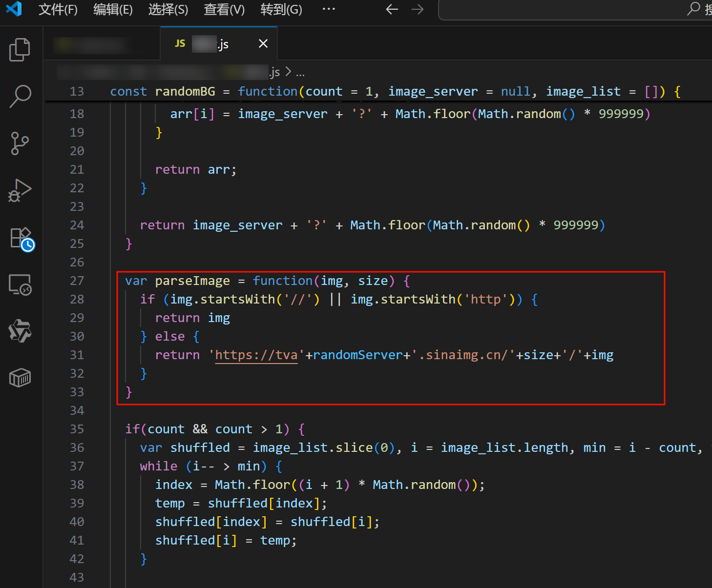Open the 选择(S) menu
Viewport: 712px width, 588px height.
tap(168, 9)
